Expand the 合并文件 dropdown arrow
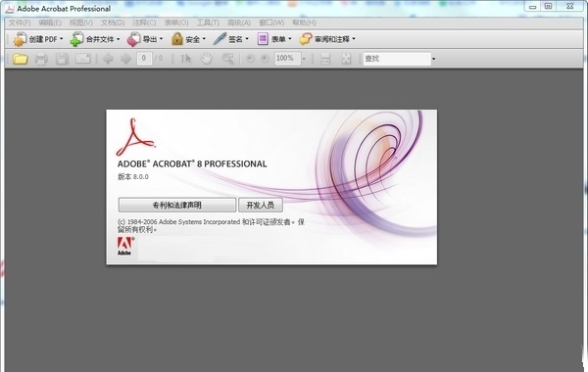Viewport: 588px width, 372px height. tap(119, 38)
